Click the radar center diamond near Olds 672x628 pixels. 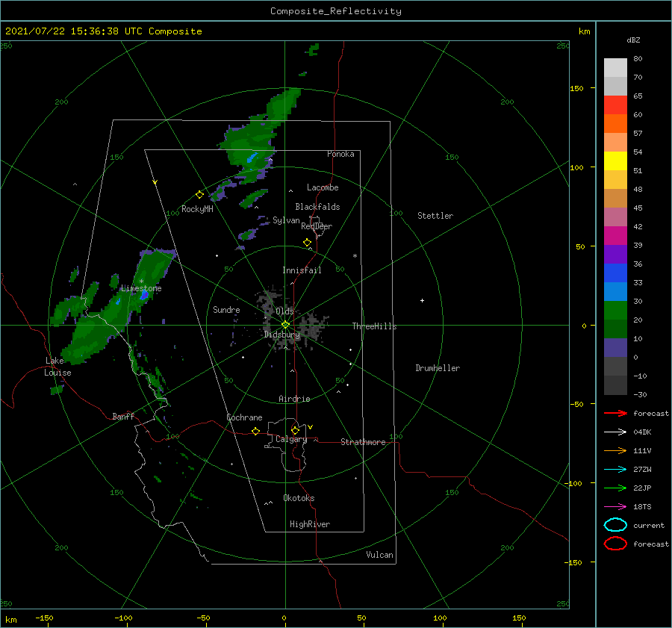click(285, 325)
